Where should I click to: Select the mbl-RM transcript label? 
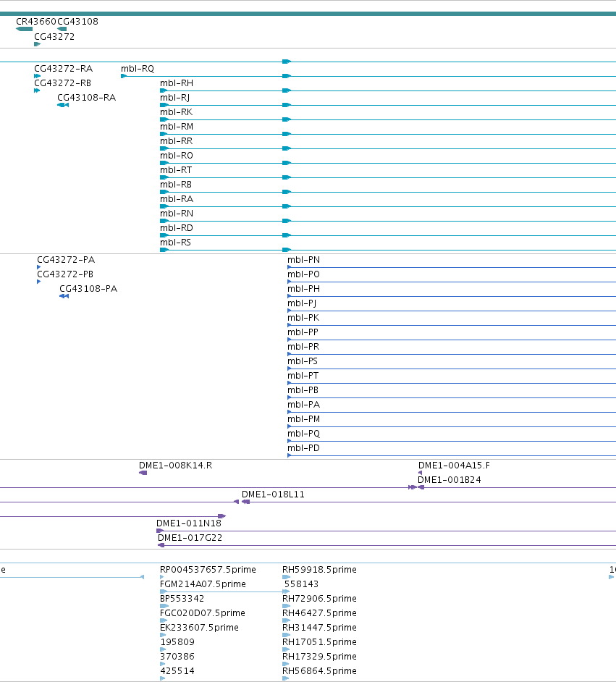(177, 126)
